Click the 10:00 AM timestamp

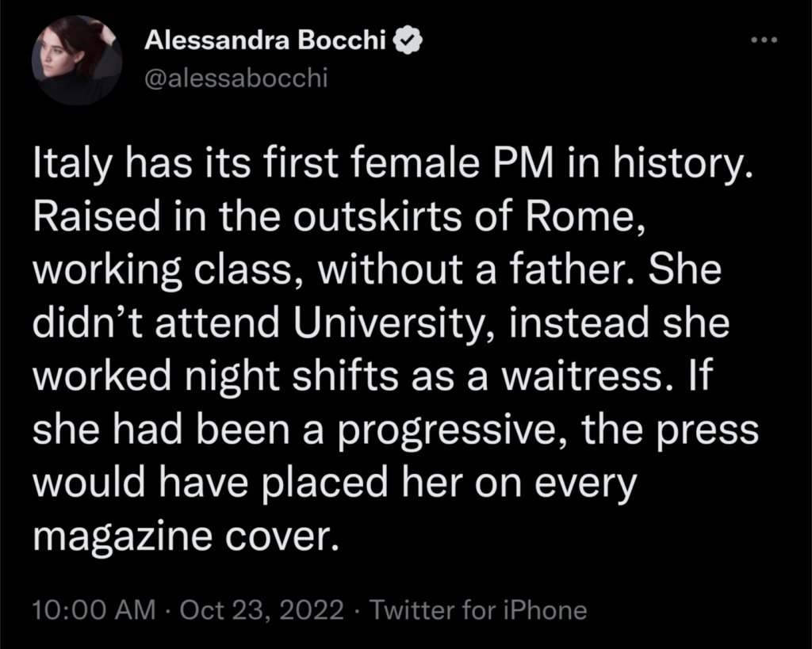pyautogui.click(x=94, y=610)
